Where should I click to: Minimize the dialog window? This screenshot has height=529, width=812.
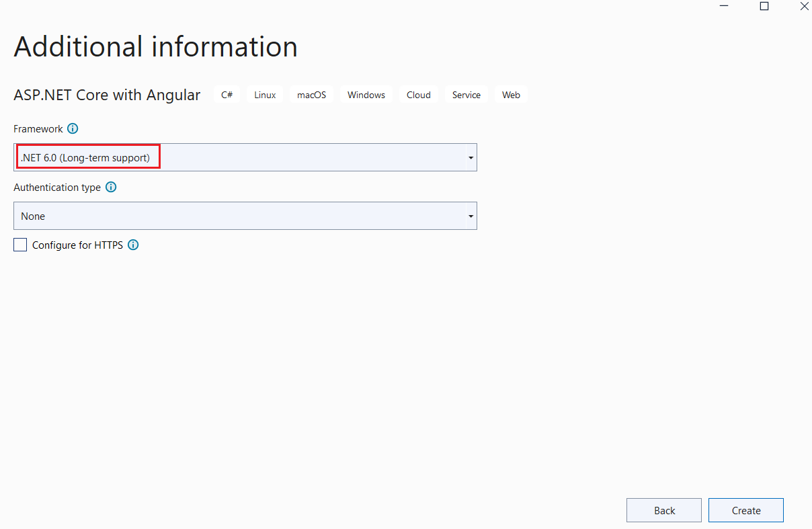(724, 7)
